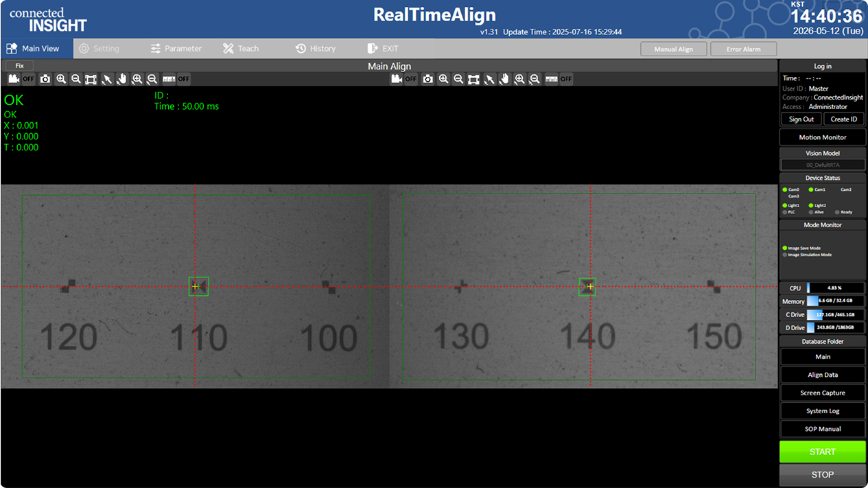The image size is (868, 488).
Task: Click the EXIT menu item
Action: pyautogui.click(x=383, y=49)
